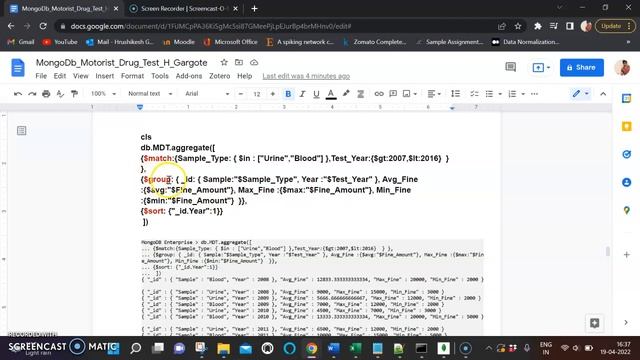Click the Move to folder icon

click(x=239, y=62)
